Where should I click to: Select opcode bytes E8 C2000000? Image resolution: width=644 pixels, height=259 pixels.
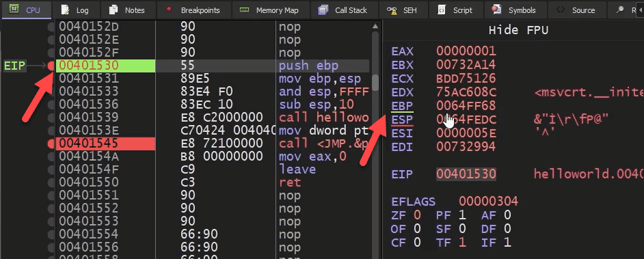coord(222,118)
